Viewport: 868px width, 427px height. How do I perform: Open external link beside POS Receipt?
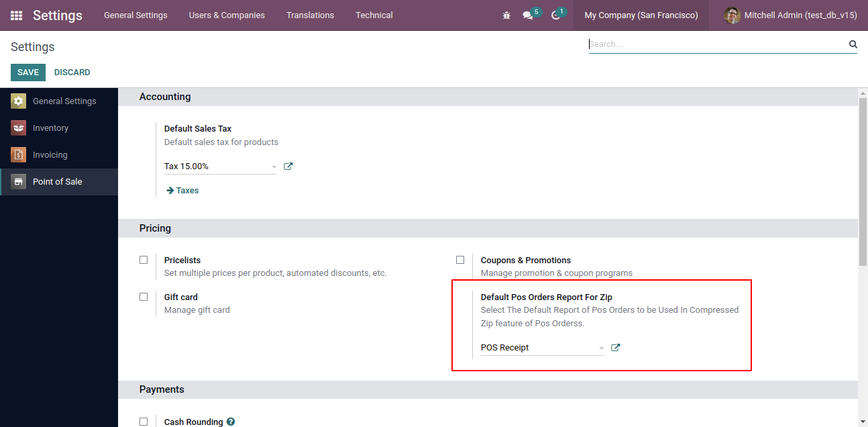(x=616, y=348)
